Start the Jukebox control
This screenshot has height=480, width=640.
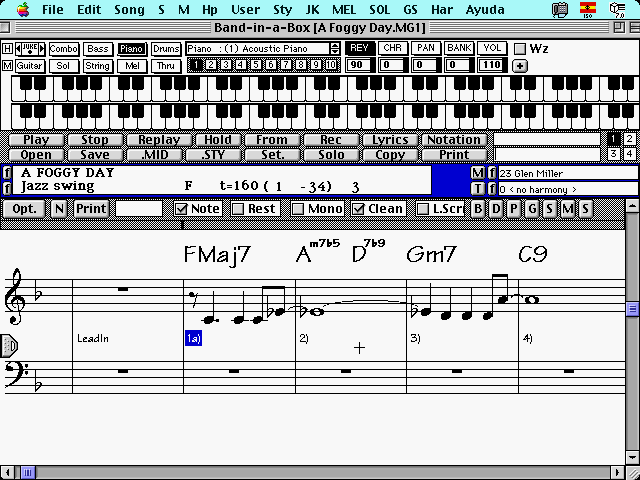pyautogui.click(x=30, y=49)
